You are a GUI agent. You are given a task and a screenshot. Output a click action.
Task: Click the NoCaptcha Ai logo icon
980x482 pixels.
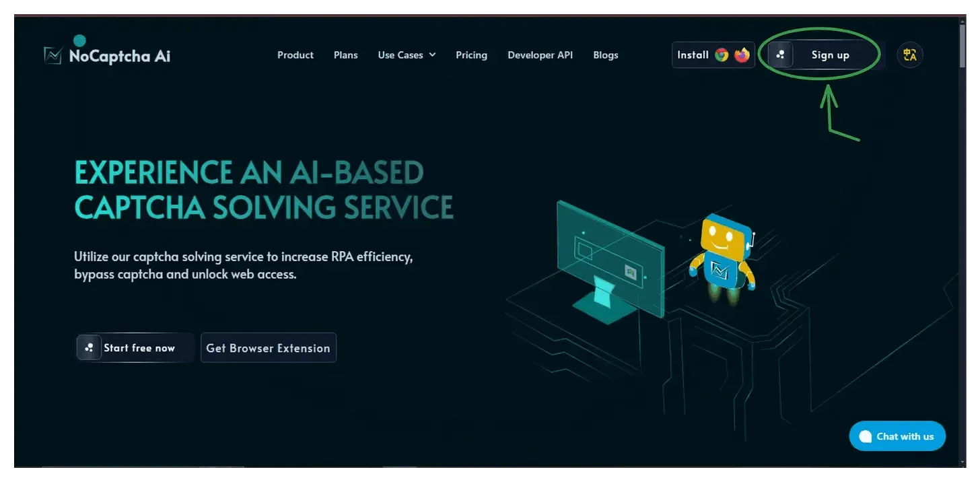tap(53, 55)
